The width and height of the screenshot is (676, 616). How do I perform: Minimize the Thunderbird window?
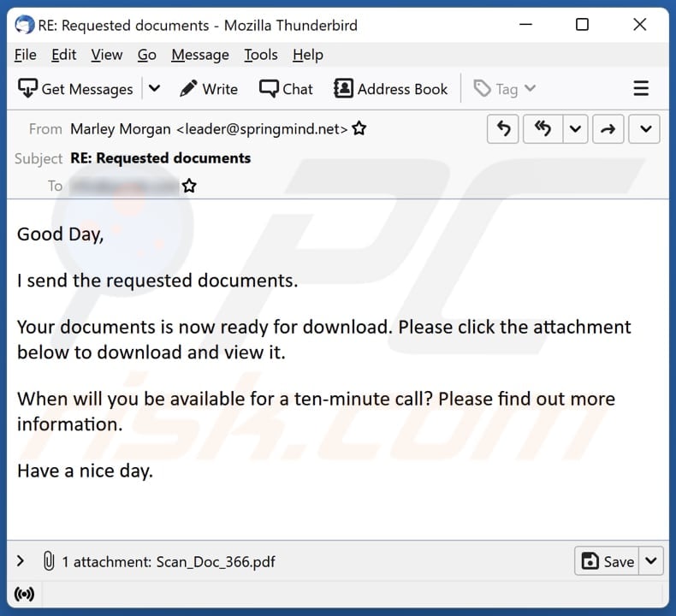coord(525,25)
